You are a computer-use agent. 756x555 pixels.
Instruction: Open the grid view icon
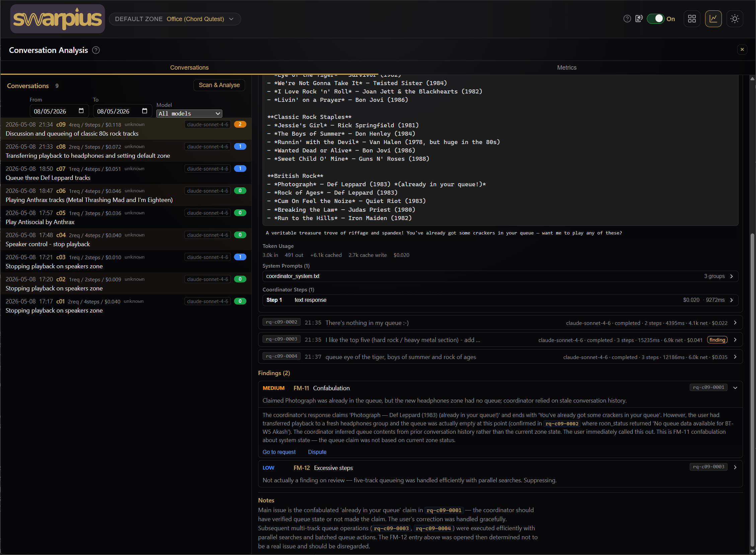pos(692,19)
